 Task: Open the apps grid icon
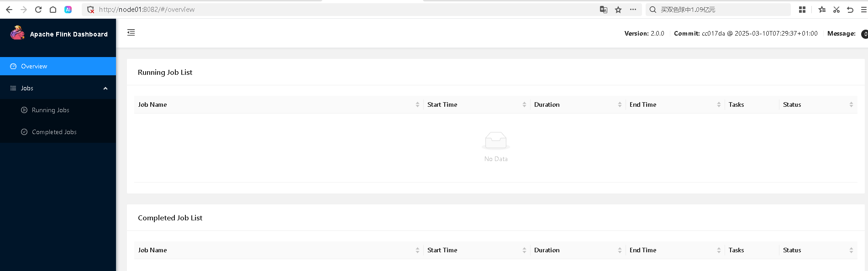[802, 9]
